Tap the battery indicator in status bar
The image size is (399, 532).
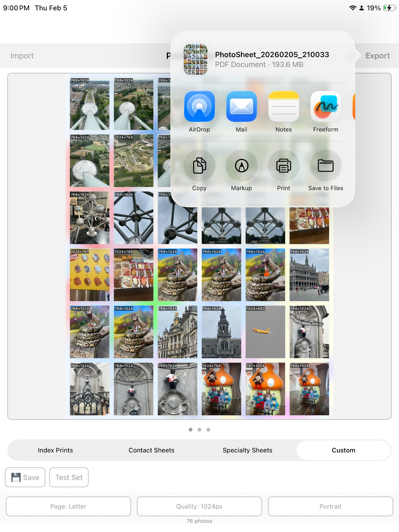click(389, 8)
